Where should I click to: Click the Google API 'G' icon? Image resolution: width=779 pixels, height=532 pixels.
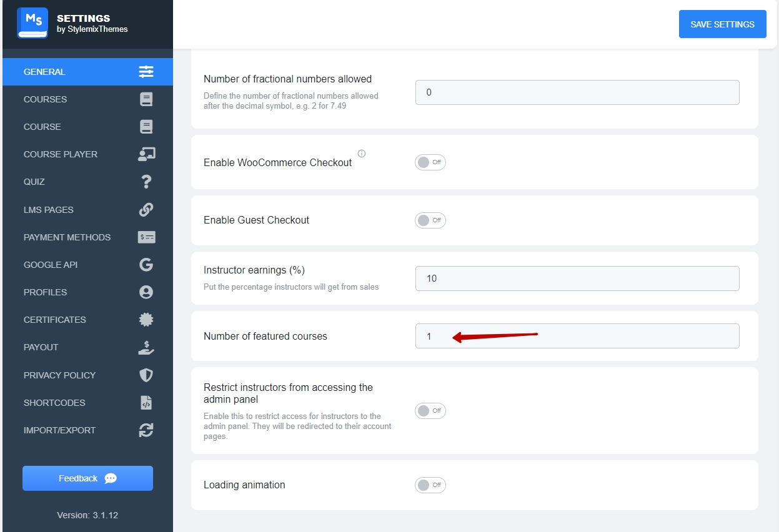pos(146,265)
